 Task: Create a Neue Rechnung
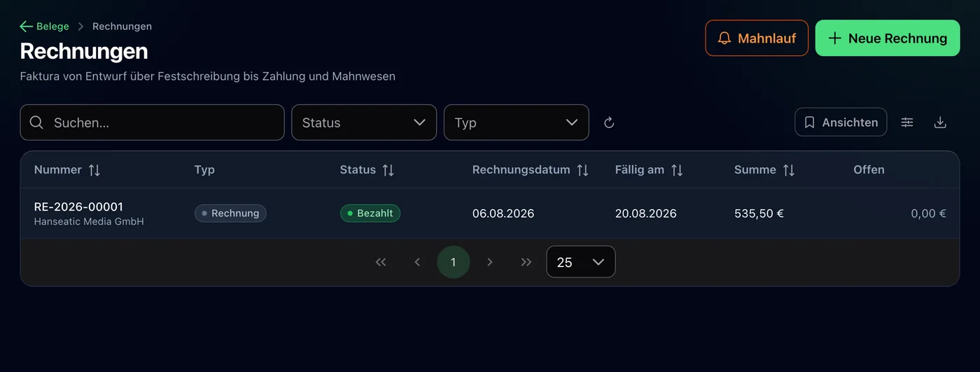[888, 38]
